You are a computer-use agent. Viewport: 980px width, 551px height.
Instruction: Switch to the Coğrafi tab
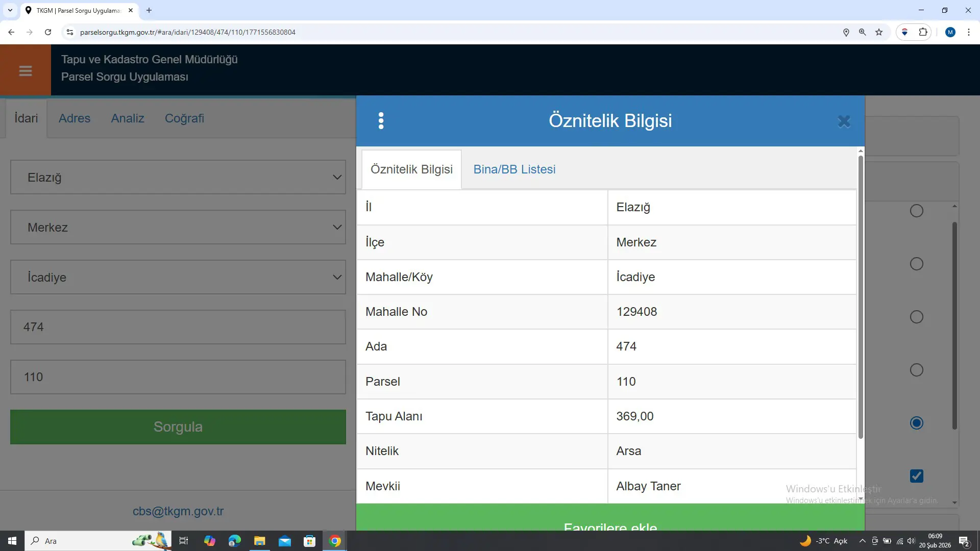point(184,118)
